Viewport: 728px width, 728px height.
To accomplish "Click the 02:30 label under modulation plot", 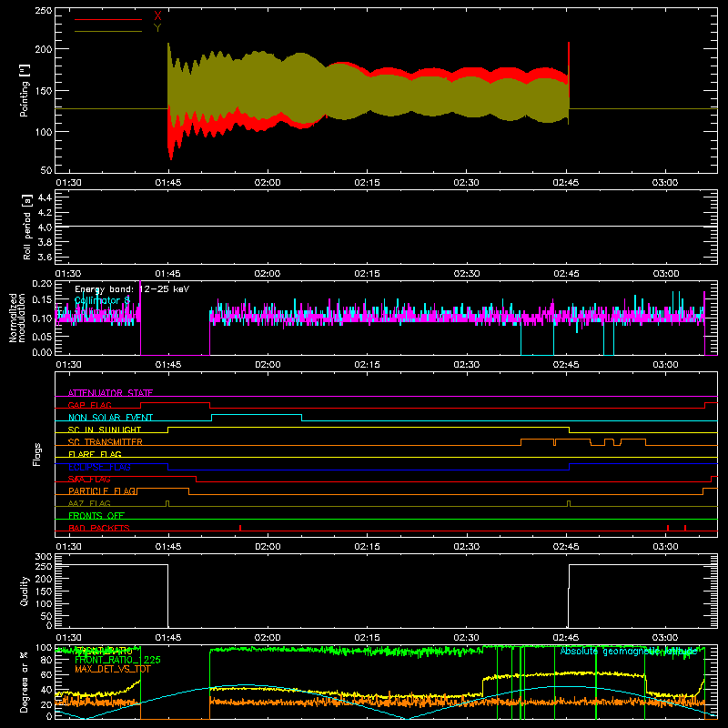I will coord(466,365).
